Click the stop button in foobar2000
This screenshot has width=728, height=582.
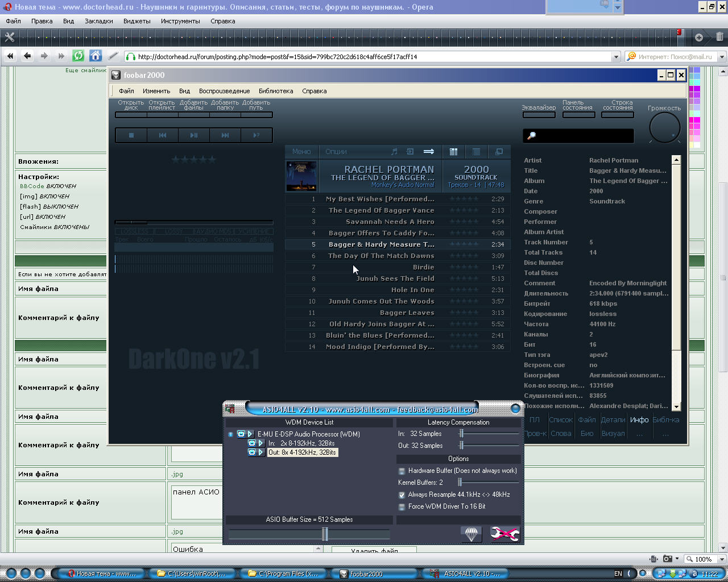[131, 135]
